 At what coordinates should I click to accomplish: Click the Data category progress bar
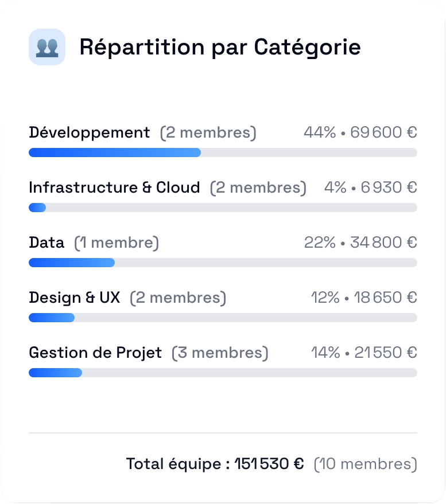coord(223,263)
